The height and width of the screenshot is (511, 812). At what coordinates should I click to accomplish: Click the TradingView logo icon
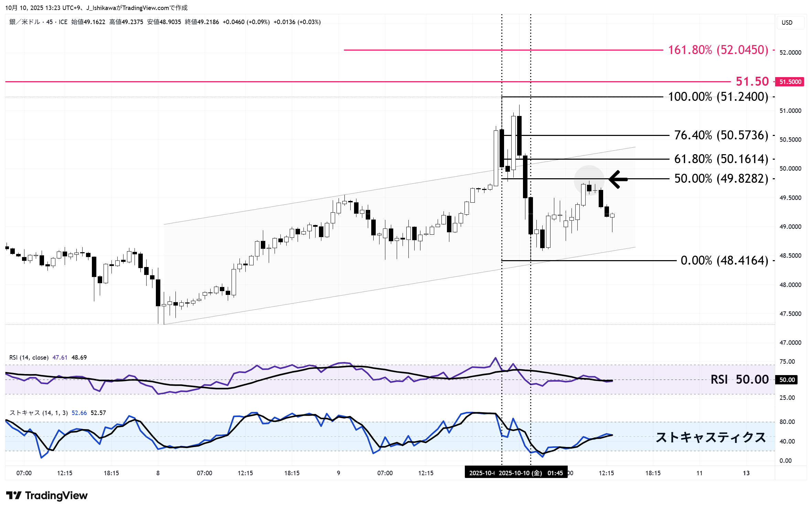(14, 495)
